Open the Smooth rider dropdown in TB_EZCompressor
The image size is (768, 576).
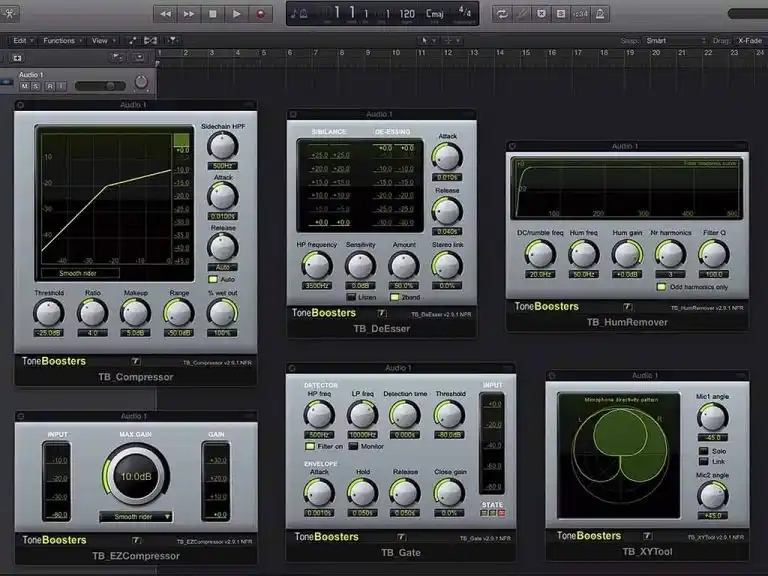[136, 517]
